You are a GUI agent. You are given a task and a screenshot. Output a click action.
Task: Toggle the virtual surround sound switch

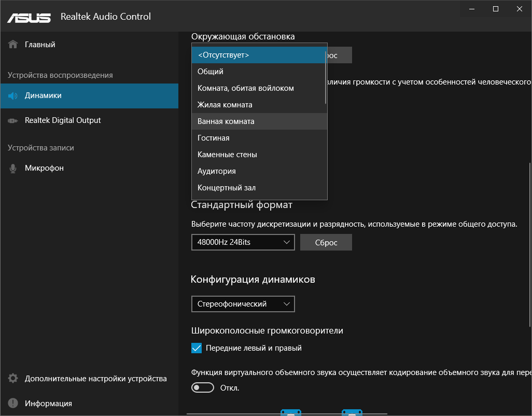click(203, 388)
